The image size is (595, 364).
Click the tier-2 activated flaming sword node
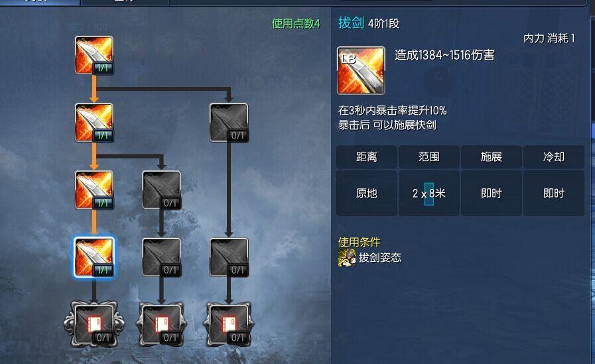pyautogui.click(x=94, y=123)
